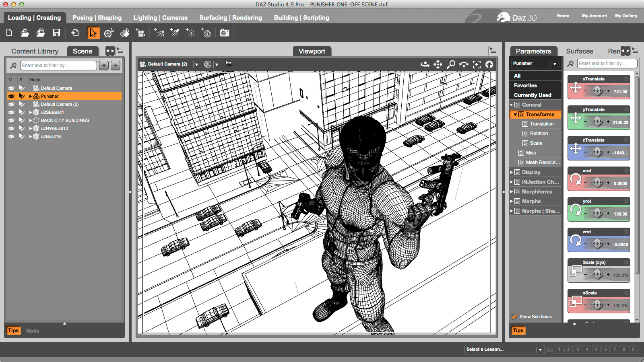Merge a file into the scene

(x=41, y=33)
